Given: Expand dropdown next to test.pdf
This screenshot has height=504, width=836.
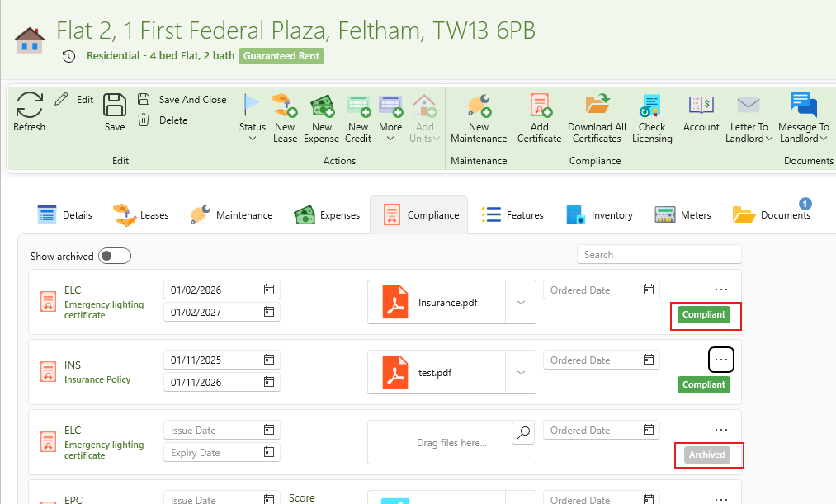Looking at the screenshot, I should pyautogui.click(x=521, y=372).
